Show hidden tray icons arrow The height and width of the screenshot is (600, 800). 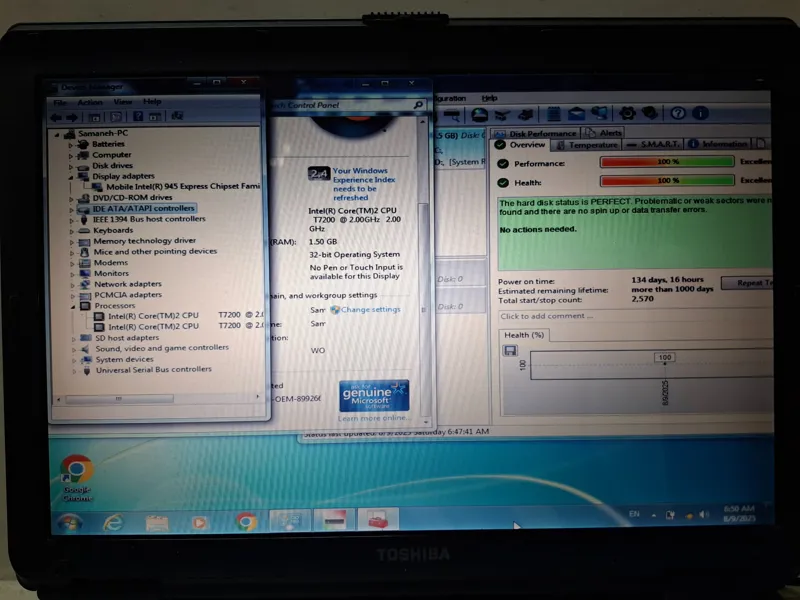654,515
